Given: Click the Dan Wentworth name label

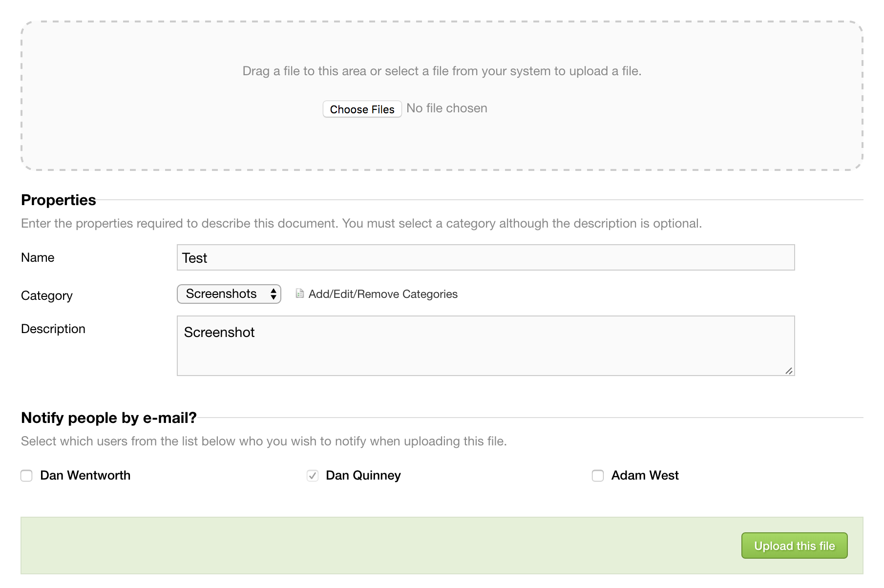Looking at the screenshot, I should 85,475.
